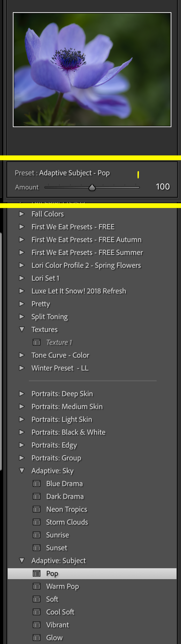Click the preset Amount slider handle

92,188
